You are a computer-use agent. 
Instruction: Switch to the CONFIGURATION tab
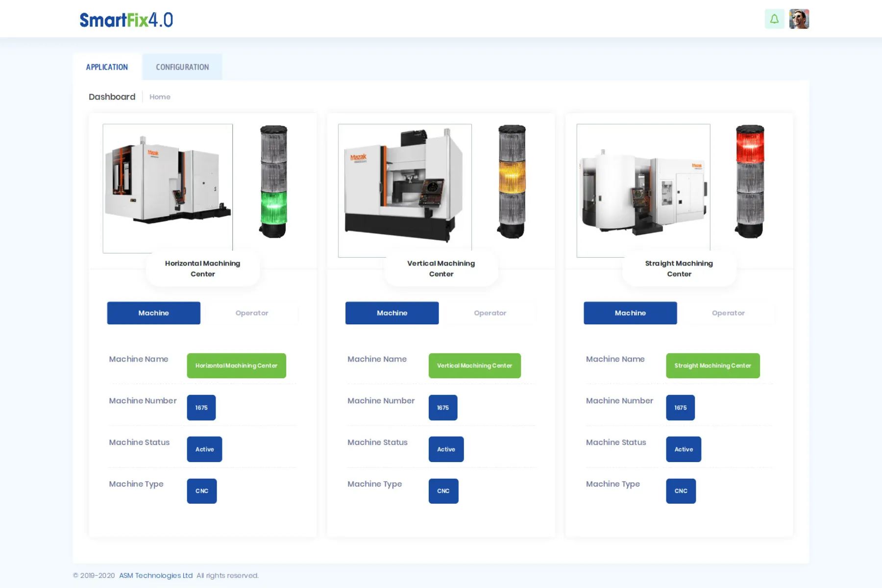[182, 67]
